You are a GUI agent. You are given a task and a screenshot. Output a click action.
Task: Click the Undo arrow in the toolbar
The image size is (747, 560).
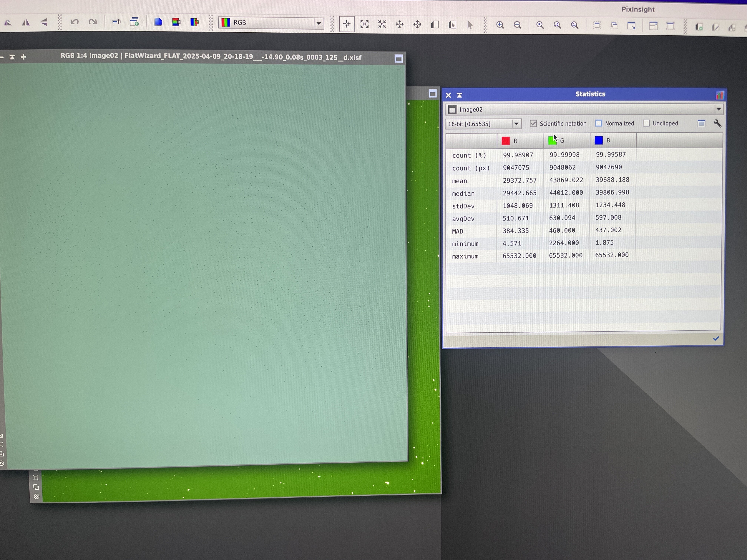click(x=74, y=22)
